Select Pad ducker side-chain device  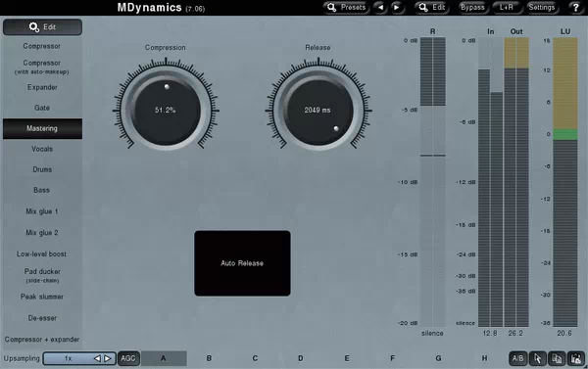point(42,275)
